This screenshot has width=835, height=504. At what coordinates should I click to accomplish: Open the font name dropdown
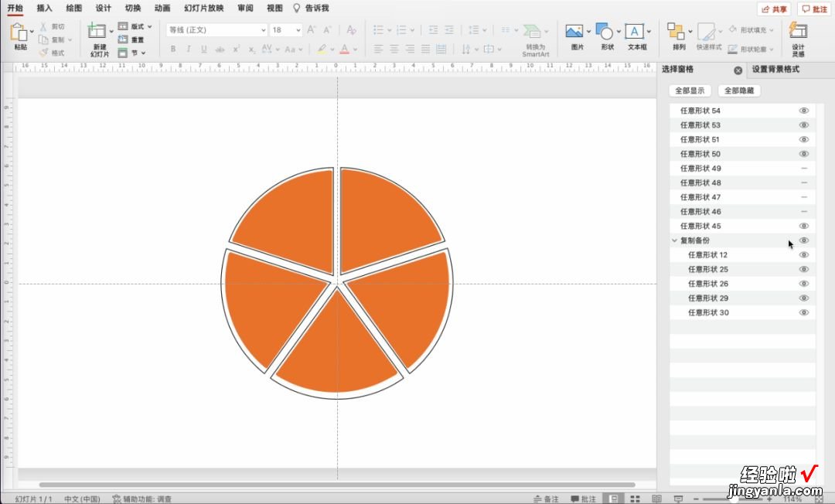(263, 30)
